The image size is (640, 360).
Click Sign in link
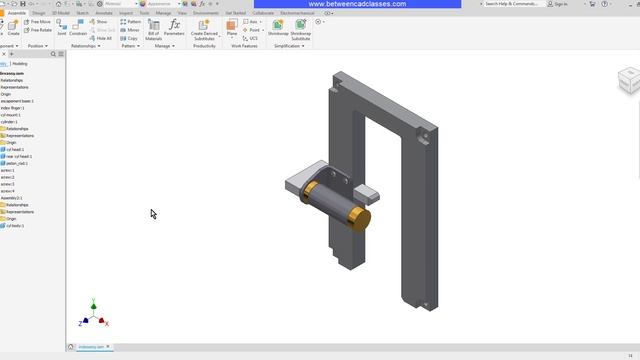560,4
